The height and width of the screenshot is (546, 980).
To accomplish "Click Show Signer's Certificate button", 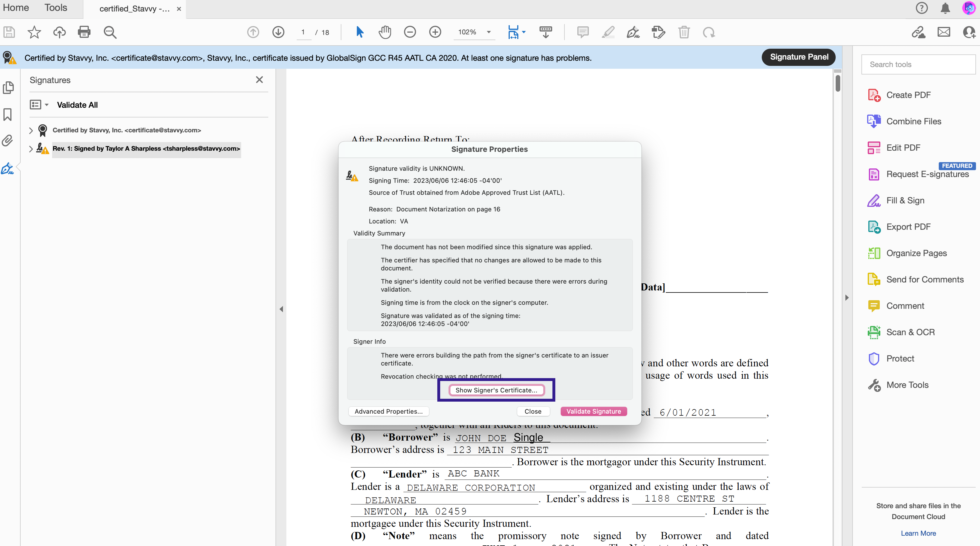I will point(496,390).
